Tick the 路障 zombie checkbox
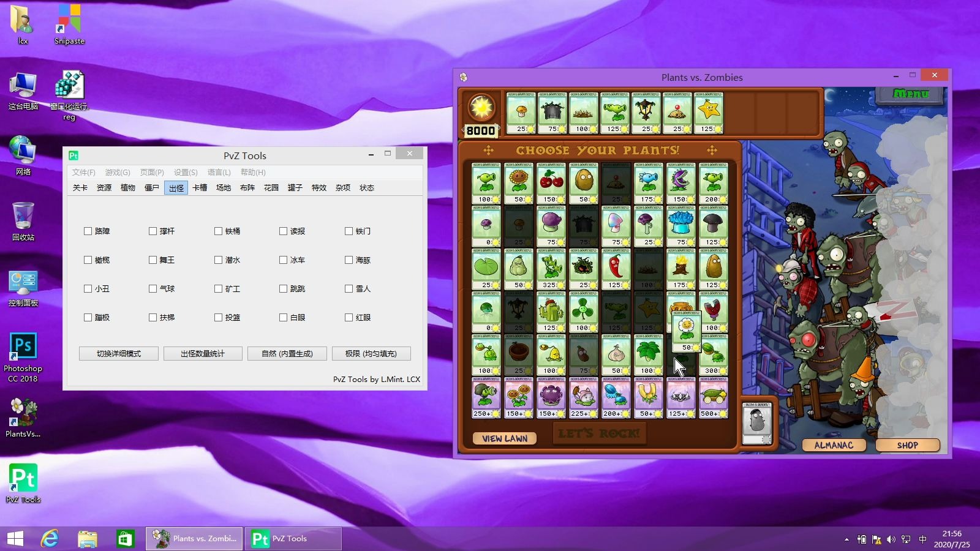The image size is (980, 551). tap(88, 231)
